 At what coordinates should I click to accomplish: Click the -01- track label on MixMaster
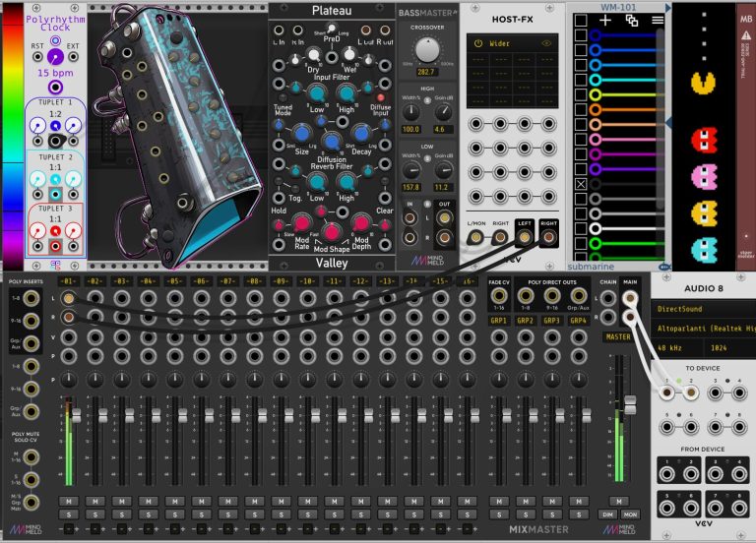(x=69, y=281)
